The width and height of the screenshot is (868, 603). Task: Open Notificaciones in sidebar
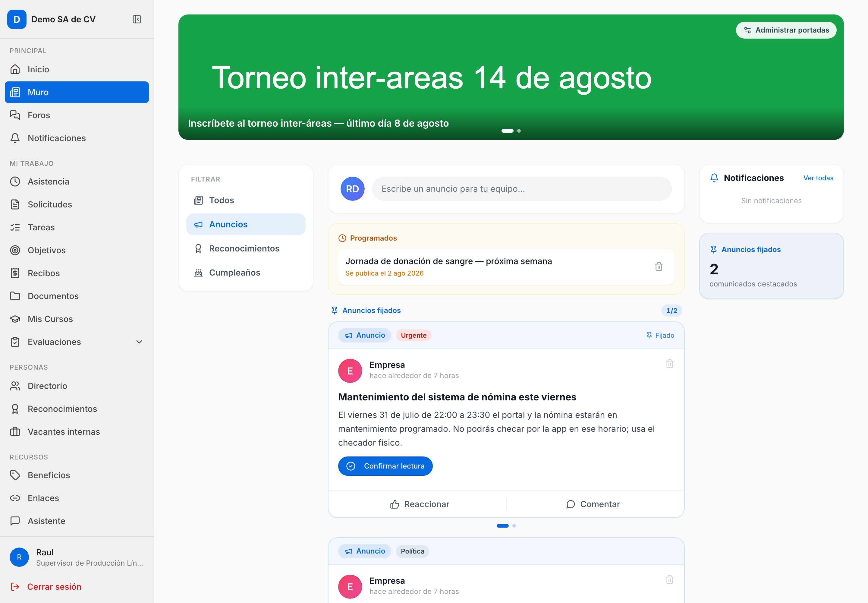77,138
